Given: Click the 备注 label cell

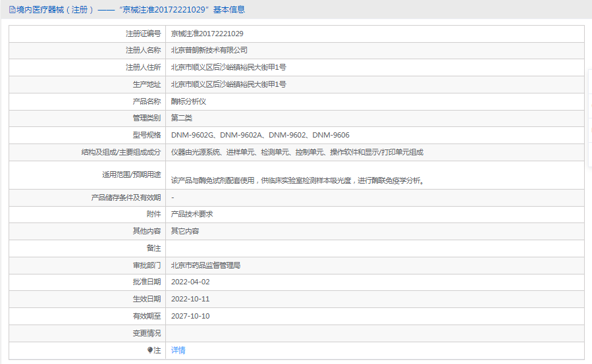Looking at the screenshot, I should click(x=87, y=247).
